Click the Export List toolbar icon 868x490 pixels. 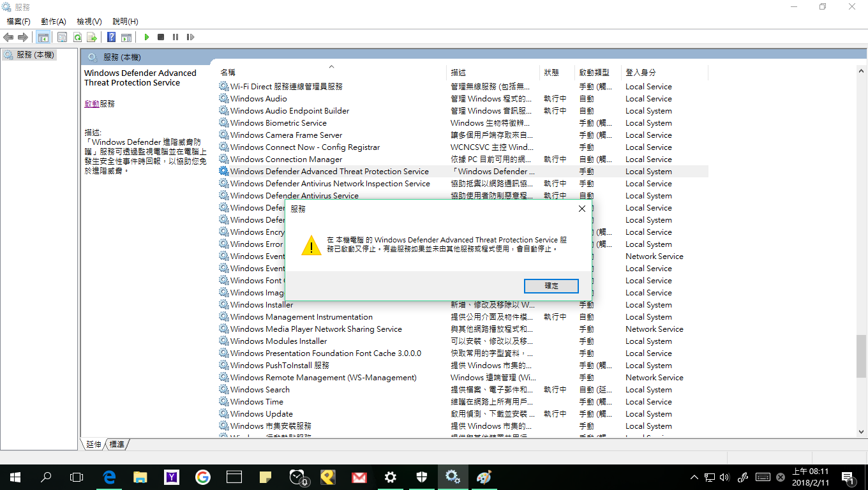[92, 37]
